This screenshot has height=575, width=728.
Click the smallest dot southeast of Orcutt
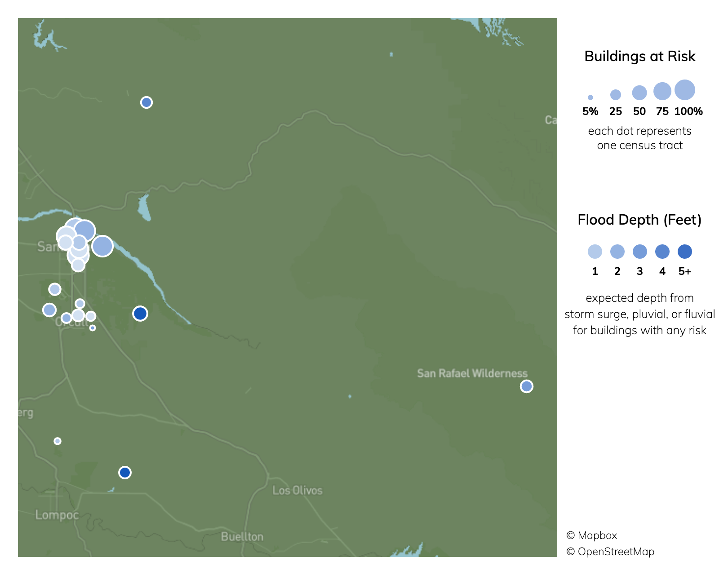click(x=93, y=328)
